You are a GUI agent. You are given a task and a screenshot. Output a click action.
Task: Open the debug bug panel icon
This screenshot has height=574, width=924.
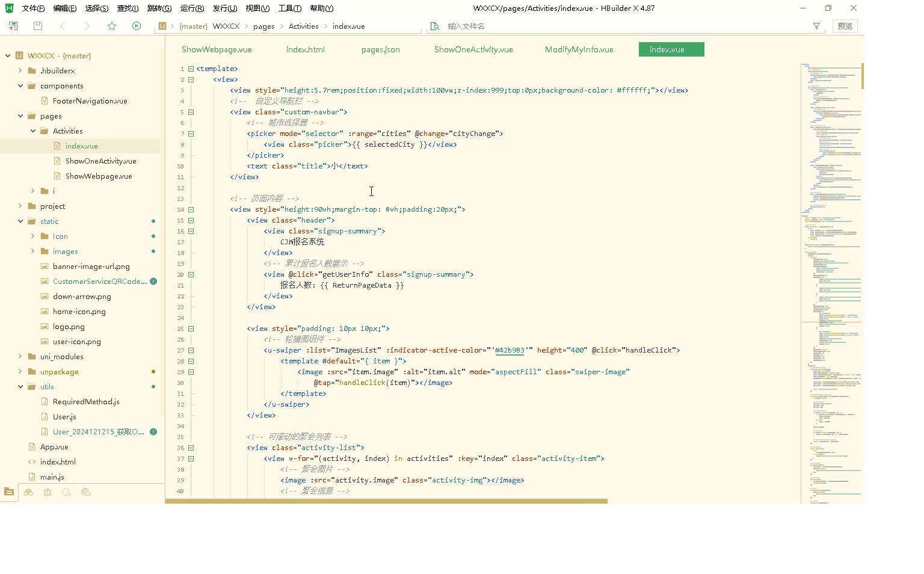coord(48,492)
